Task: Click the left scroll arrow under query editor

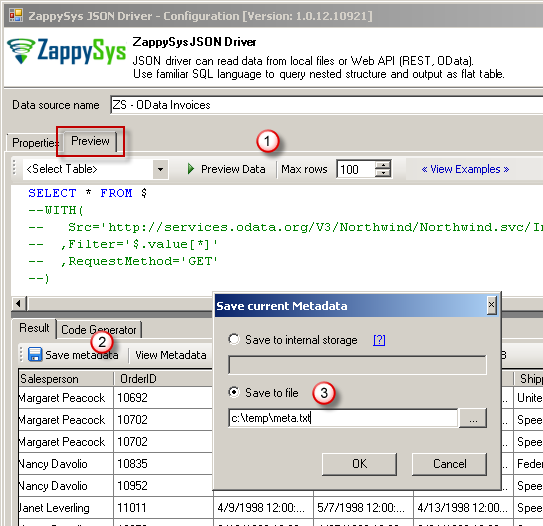Action: click(x=19, y=304)
